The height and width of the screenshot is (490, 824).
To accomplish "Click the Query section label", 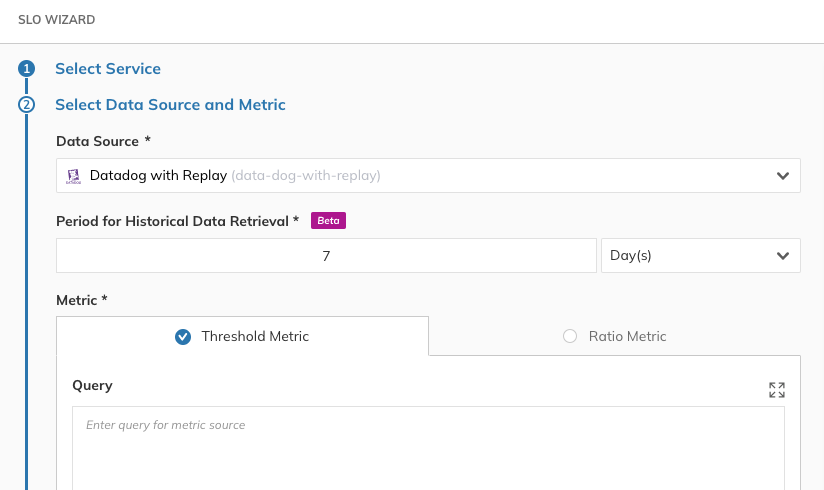I will tap(92, 385).
